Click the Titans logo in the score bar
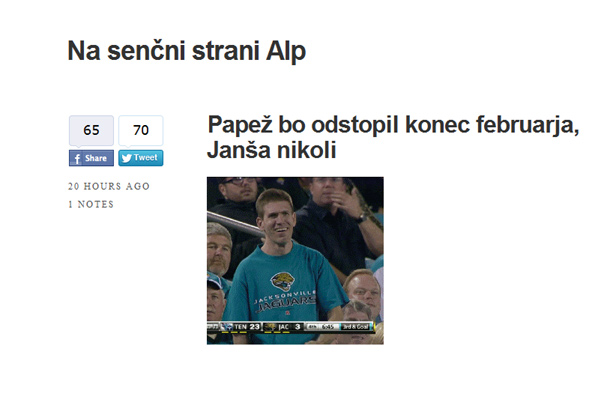Image resolution: width=610 pixels, height=400 pixels. (x=227, y=327)
